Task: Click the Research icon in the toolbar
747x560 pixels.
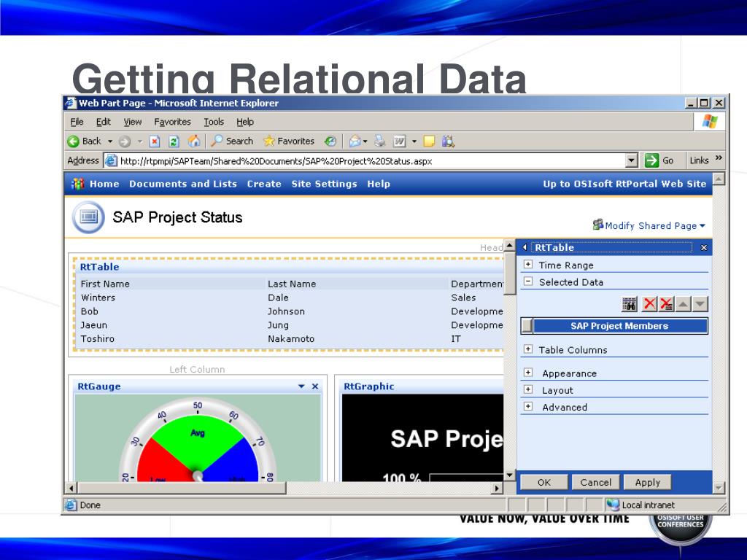Action: click(448, 141)
